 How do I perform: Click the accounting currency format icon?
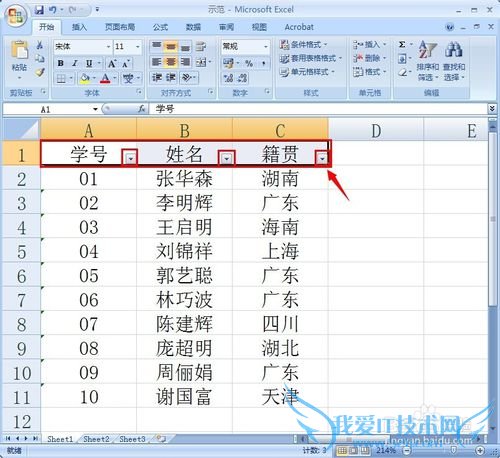228,63
